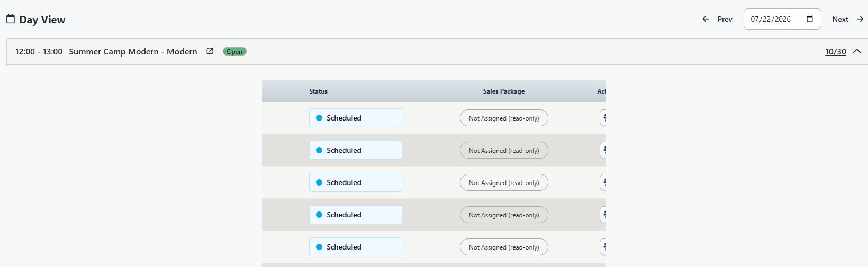Click the Status column header
Viewport: 868px width, 267px height.
click(x=318, y=91)
